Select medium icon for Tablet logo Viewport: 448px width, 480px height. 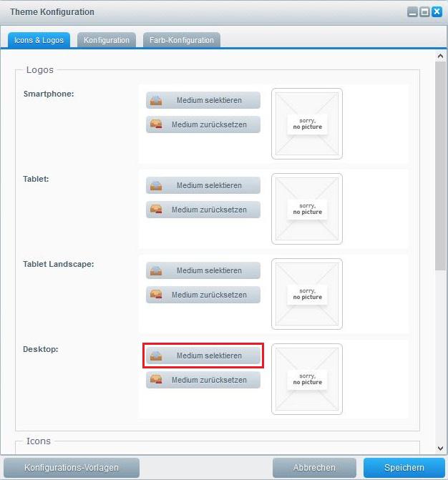pyautogui.click(x=156, y=185)
